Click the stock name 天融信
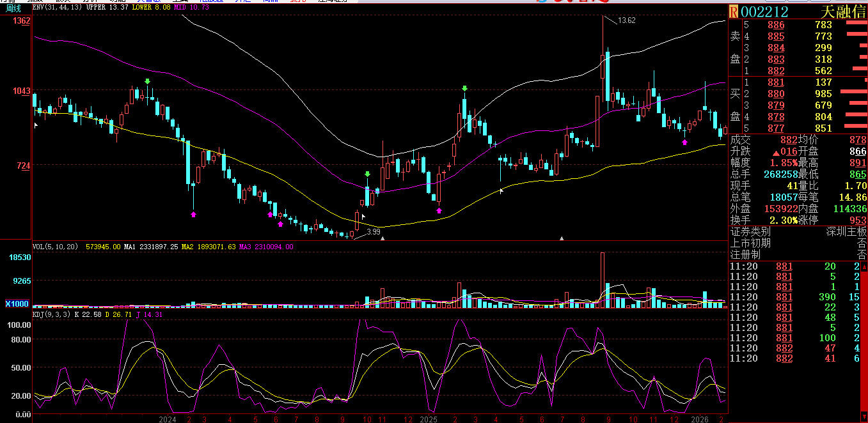Image resolution: width=868 pixels, height=423 pixels. click(x=843, y=12)
